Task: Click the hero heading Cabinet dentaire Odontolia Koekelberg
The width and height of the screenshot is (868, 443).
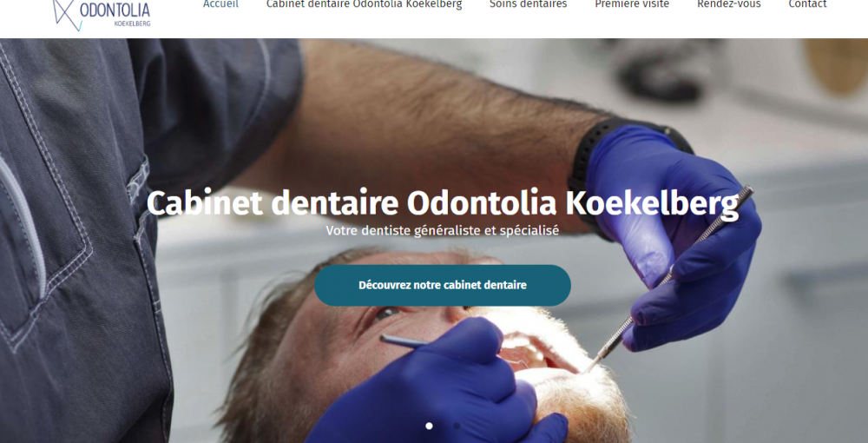Action: [x=443, y=203]
